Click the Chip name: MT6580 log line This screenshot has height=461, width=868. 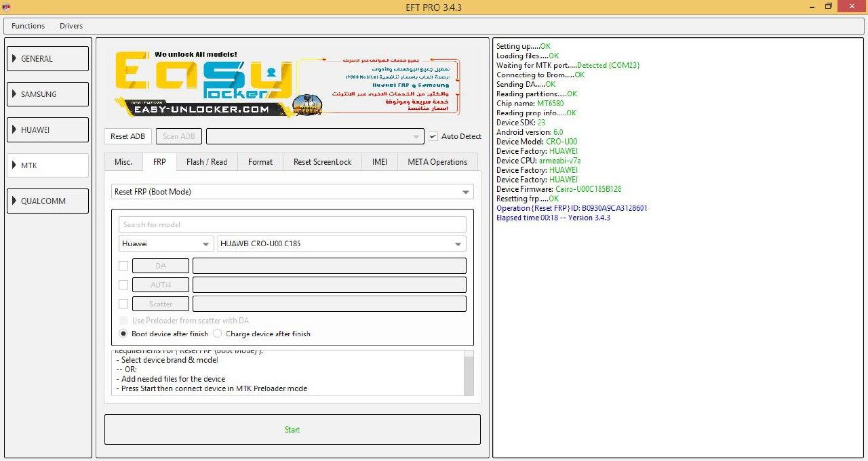click(530, 104)
